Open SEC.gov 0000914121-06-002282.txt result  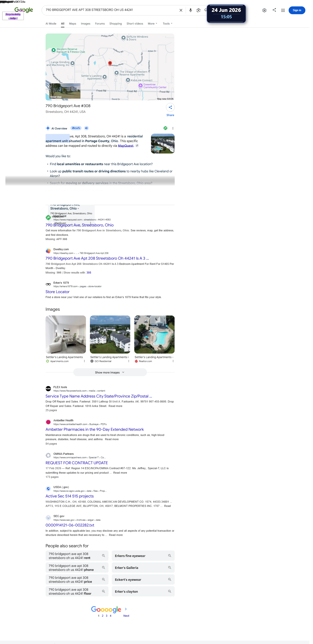[x=71, y=531]
